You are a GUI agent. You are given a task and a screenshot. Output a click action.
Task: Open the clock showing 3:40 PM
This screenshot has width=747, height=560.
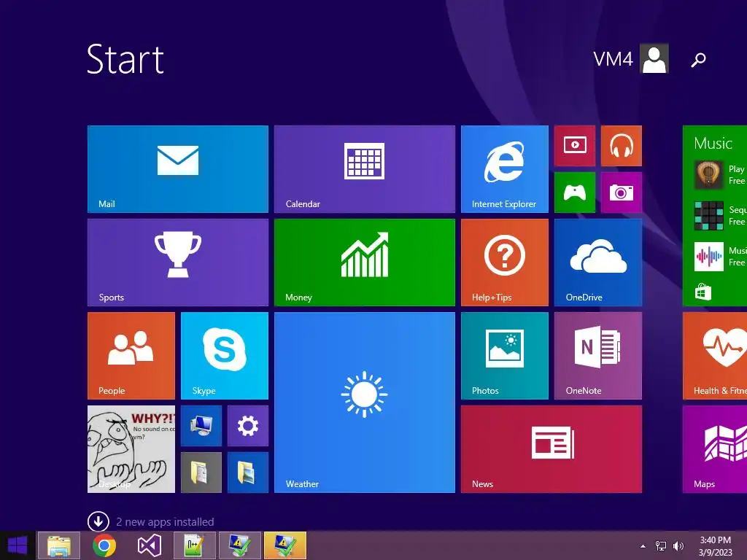(715, 546)
